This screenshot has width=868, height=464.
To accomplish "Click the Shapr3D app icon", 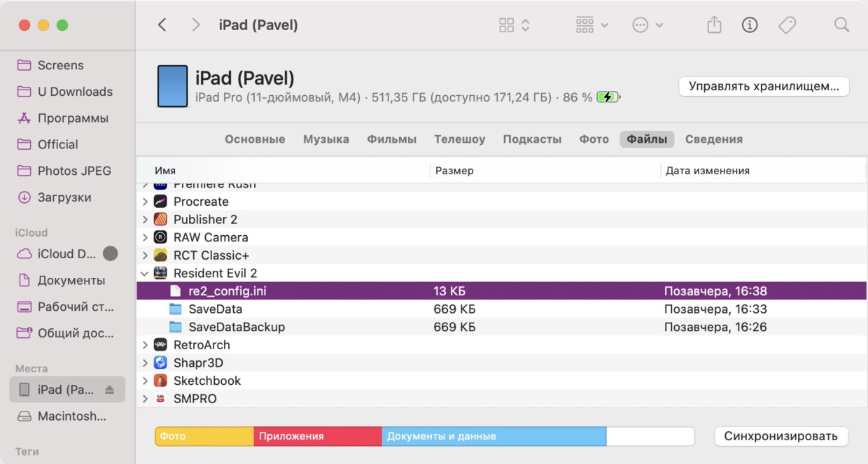I will [x=160, y=363].
